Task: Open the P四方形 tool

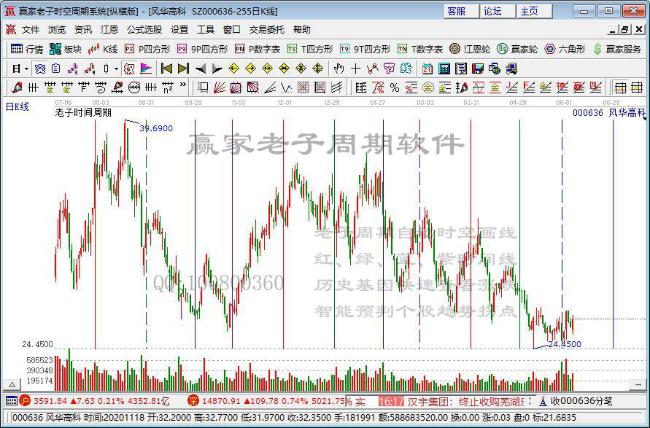Action: pos(148,49)
